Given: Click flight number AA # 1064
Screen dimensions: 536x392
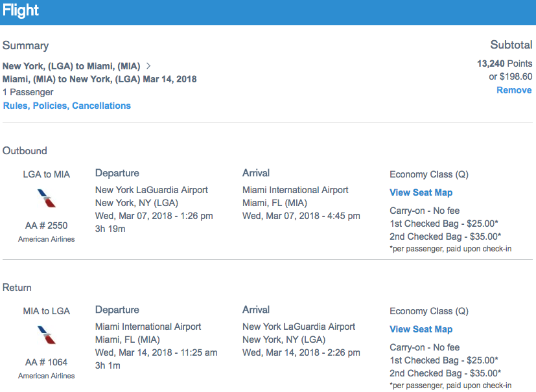Looking at the screenshot, I should pyautogui.click(x=46, y=362).
